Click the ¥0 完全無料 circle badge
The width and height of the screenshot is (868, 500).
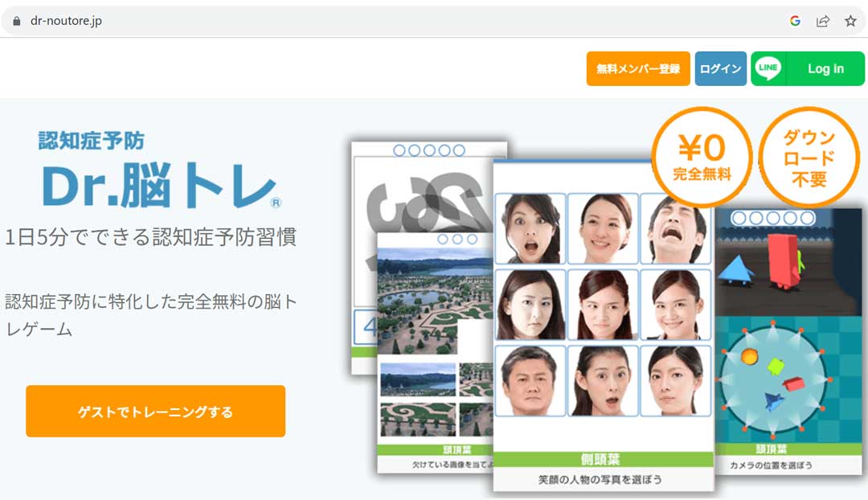click(x=702, y=157)
